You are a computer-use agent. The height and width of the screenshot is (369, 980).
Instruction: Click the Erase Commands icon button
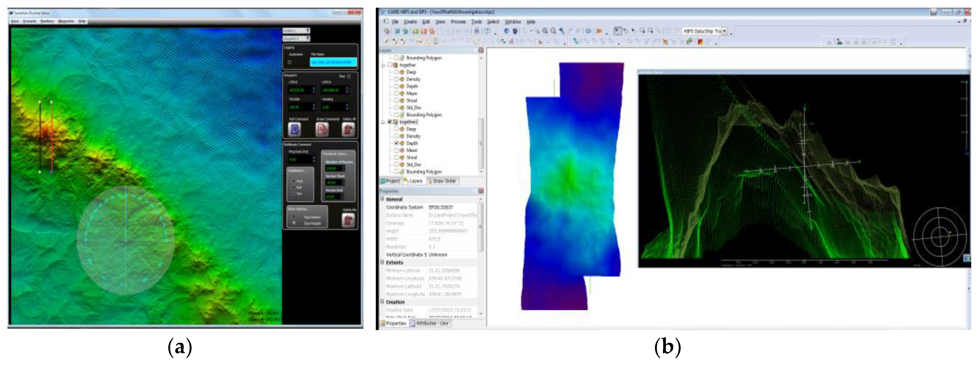pyautogui.click(x=322, y=130)
